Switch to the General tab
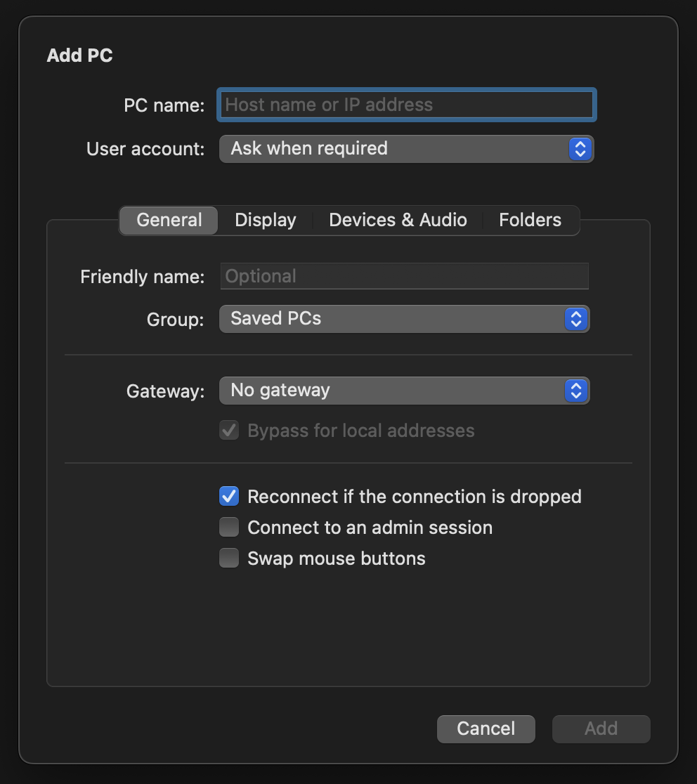This screenshot has width=697, height=784. tap(168, 220)
